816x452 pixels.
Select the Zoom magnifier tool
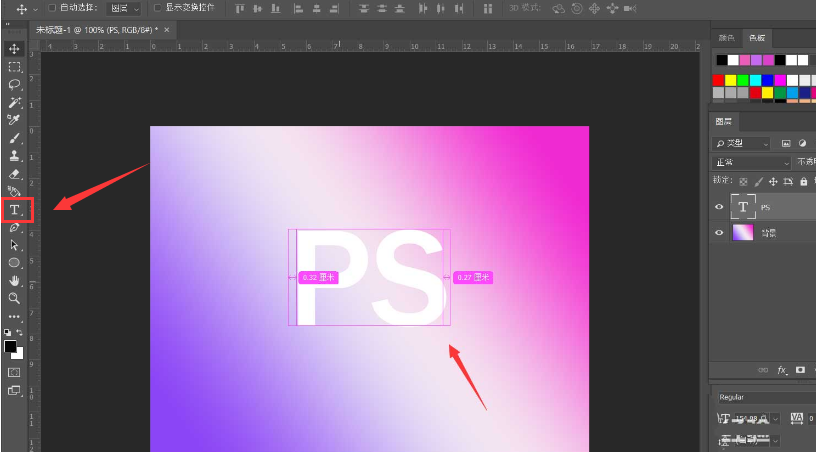14,299
